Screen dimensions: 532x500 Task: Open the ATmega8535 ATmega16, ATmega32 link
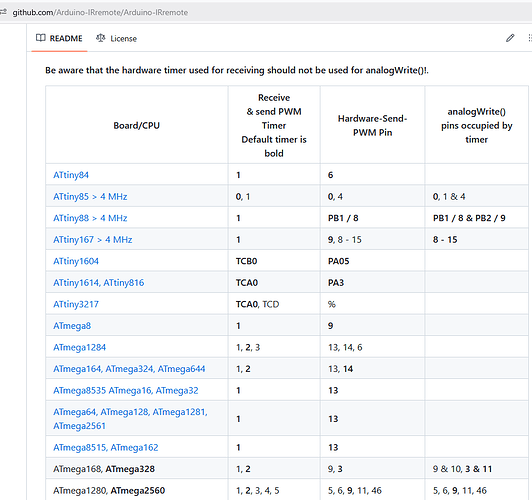click(126, 390)
